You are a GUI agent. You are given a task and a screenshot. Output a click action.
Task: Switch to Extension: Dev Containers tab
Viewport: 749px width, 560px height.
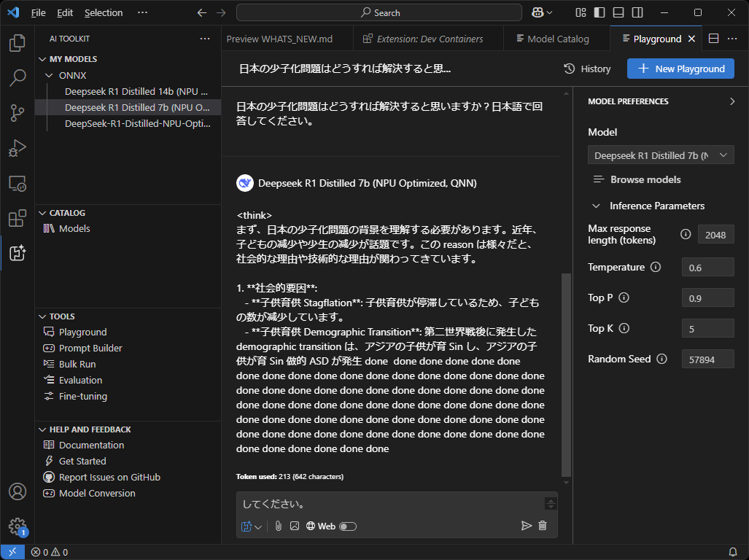click(x=428, y=39)
